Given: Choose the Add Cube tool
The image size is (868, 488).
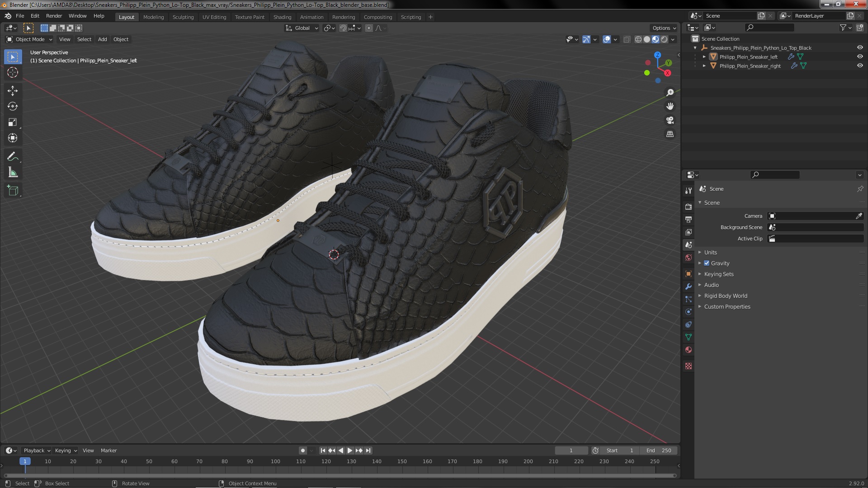Looking at the screenshot, I should [x=13, y=191].
